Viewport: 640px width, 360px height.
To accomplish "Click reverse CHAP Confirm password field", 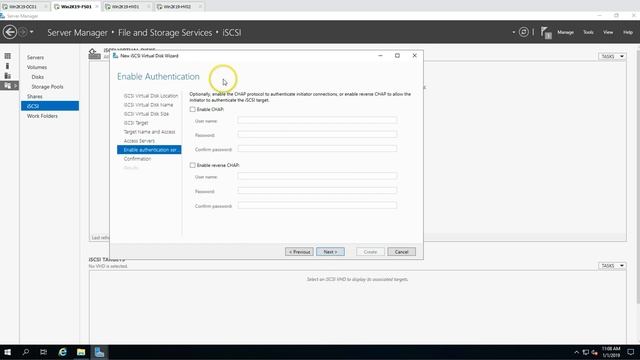I will tap(317, 205).
